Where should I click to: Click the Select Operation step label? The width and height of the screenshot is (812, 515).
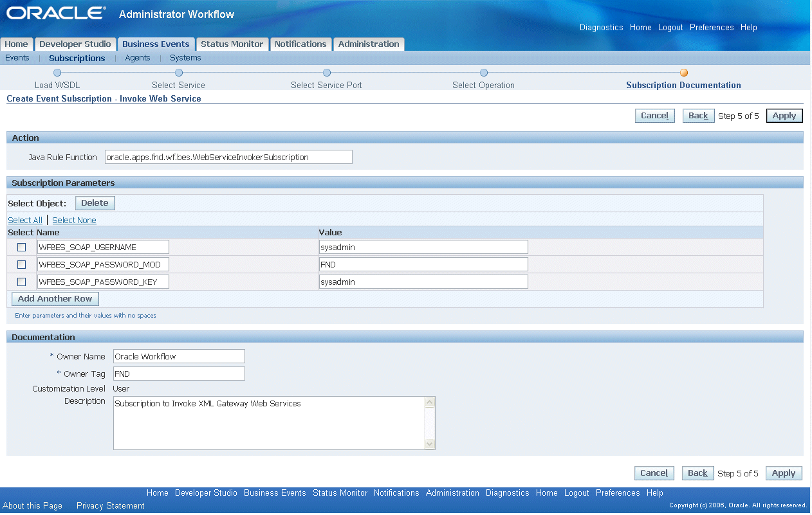coord(483,85)
